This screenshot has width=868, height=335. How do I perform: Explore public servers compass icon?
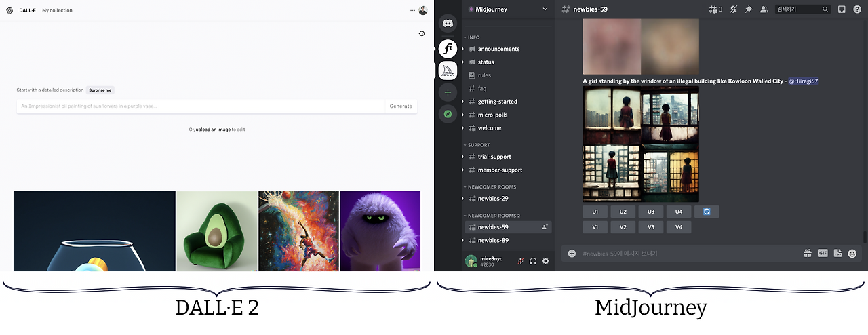tap(448, 113)
